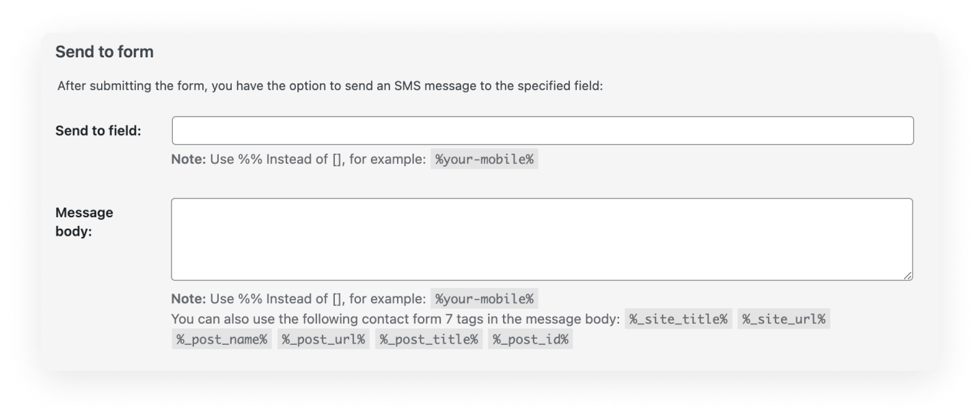Screen dimensions: 980x420
Task: Click into the Send to field input
Action: coord(543,130)
